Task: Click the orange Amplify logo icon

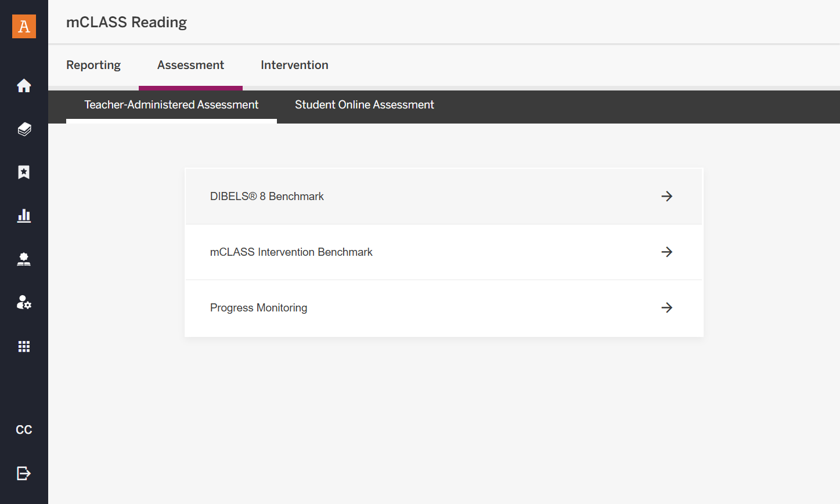Action: coord(24,26)
